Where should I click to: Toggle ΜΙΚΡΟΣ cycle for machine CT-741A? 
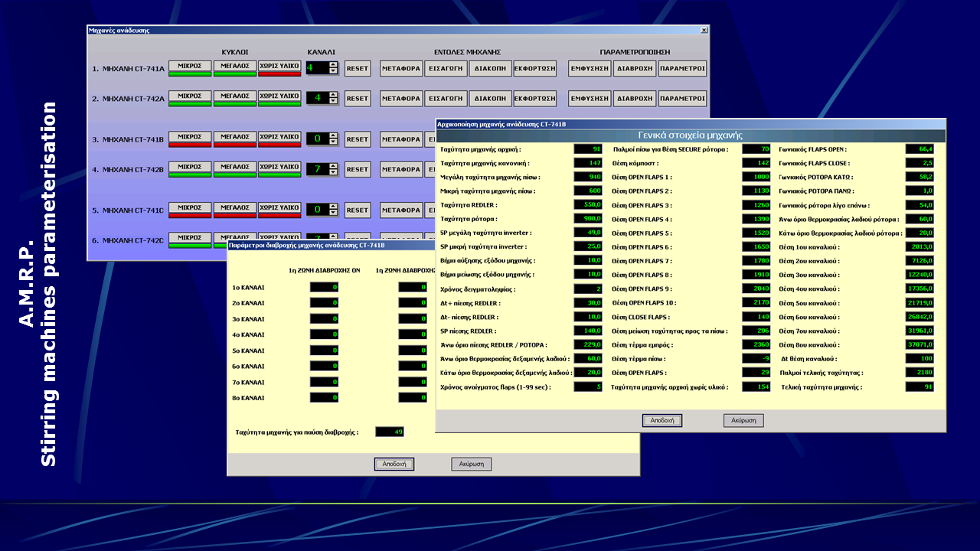point(189,67)
